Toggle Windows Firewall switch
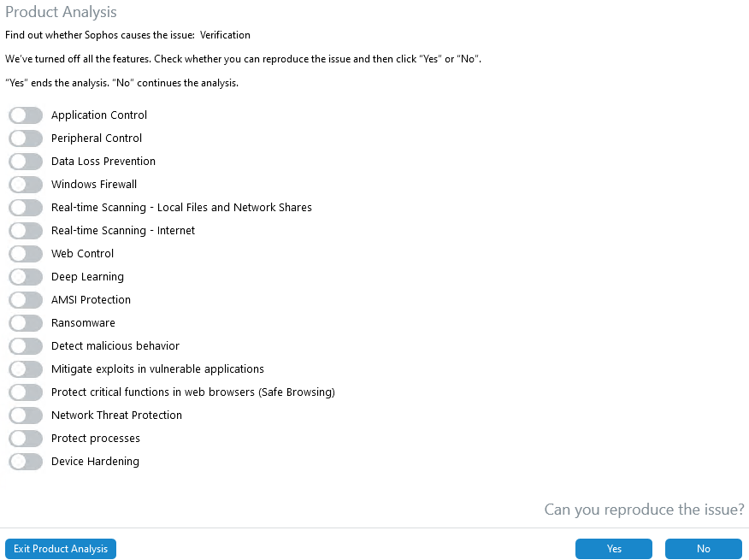The height and width of the screenshot is (560, 749). pos(26,185)
